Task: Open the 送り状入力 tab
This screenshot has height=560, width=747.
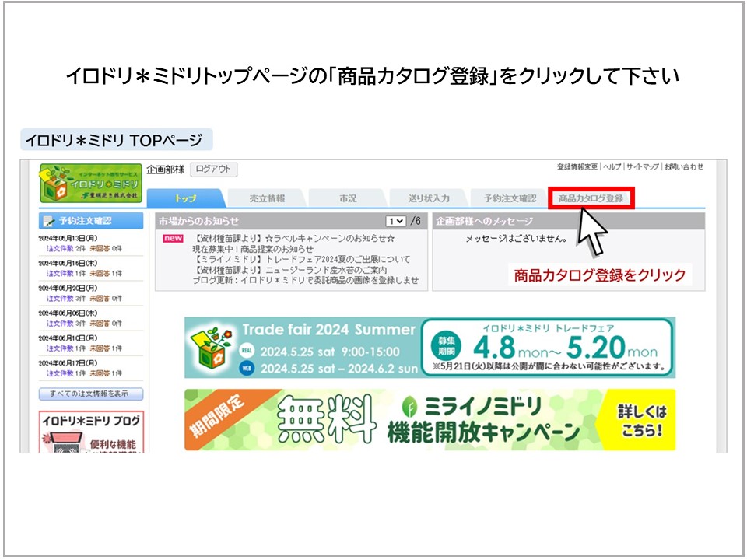Action: pos(429,198)
